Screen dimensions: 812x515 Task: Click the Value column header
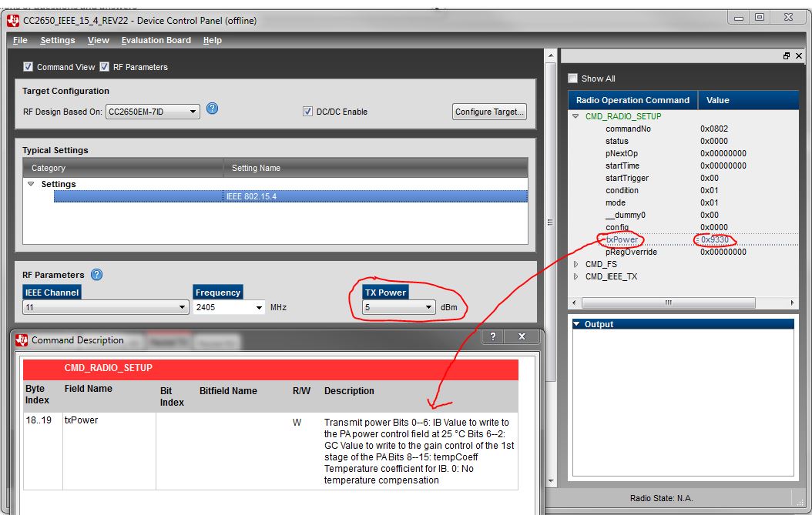pos(748,100)
